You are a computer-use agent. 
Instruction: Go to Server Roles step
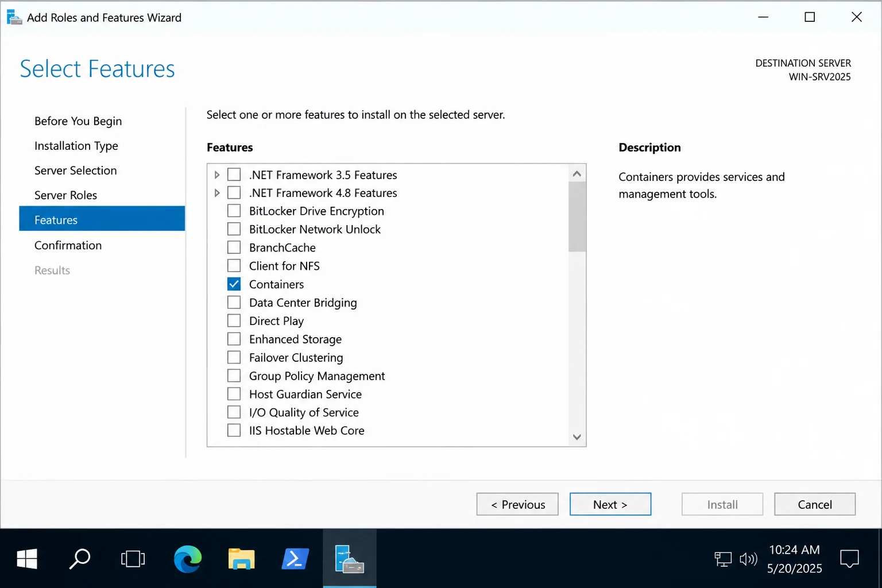(66, 195)
